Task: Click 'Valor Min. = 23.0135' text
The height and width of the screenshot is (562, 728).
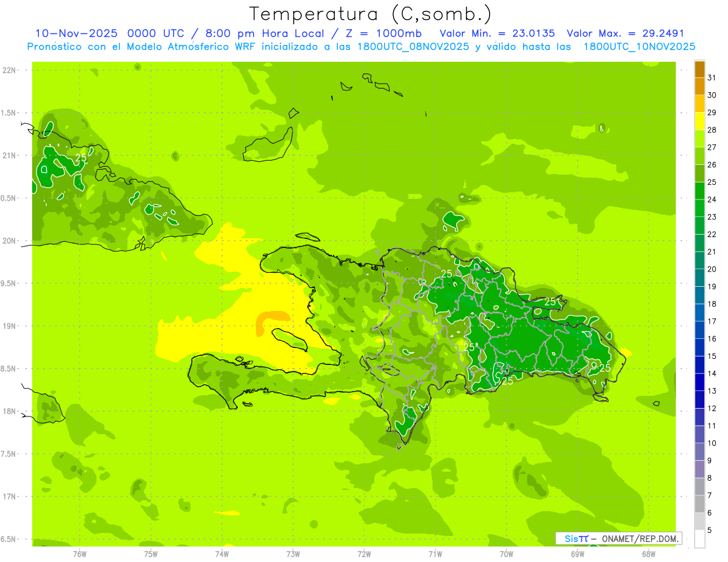Action: tap(497, 33)
